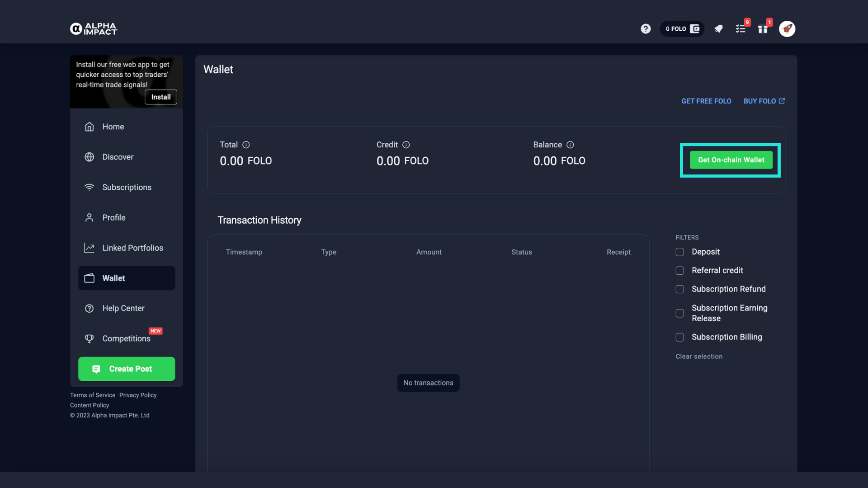
Task: Open Competitions in the sidebar
Action: tap(127, 338)
